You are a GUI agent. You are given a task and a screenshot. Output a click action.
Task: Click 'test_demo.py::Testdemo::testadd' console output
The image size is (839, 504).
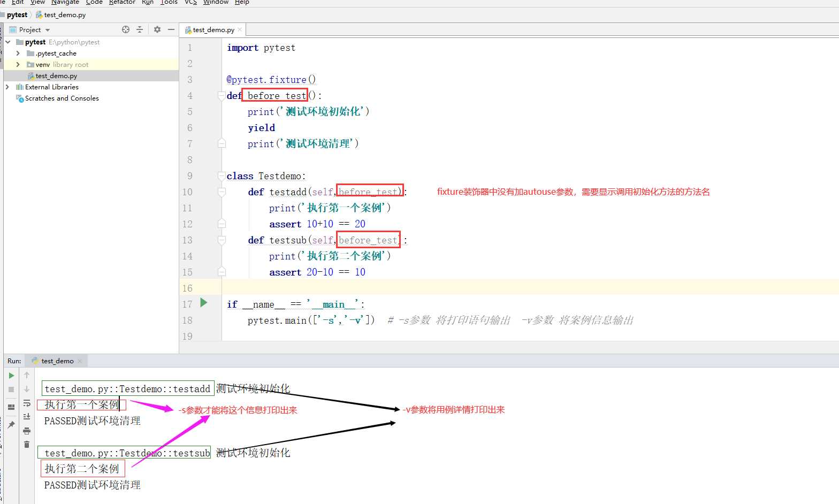pyautogui.click(x=127, y=389)
